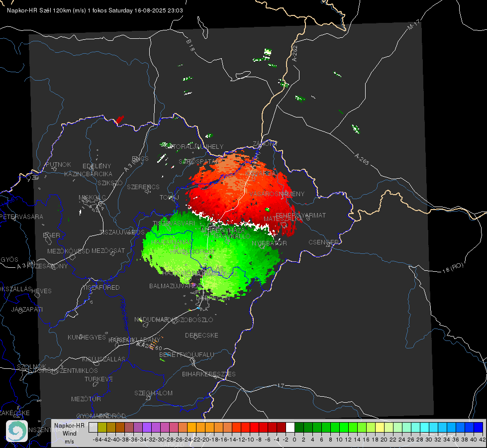
Task: Select the PUTNOK city label
Action: [58, 164]
